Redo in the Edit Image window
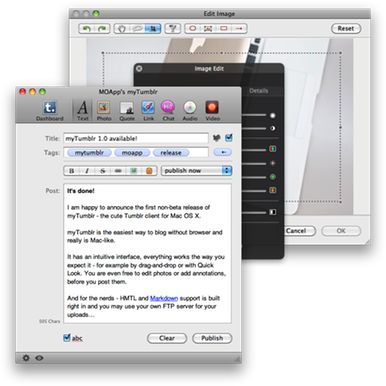386x386 pixels. click(102, 28)
